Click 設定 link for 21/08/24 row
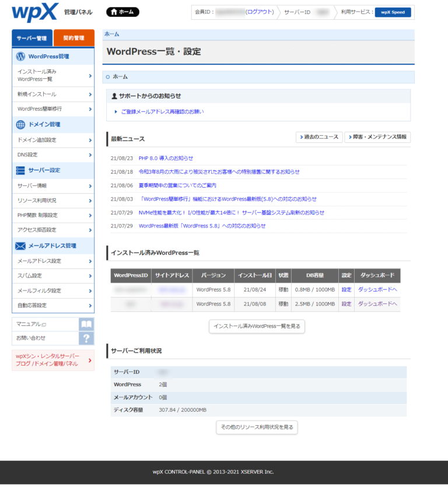 click(346, 289)
